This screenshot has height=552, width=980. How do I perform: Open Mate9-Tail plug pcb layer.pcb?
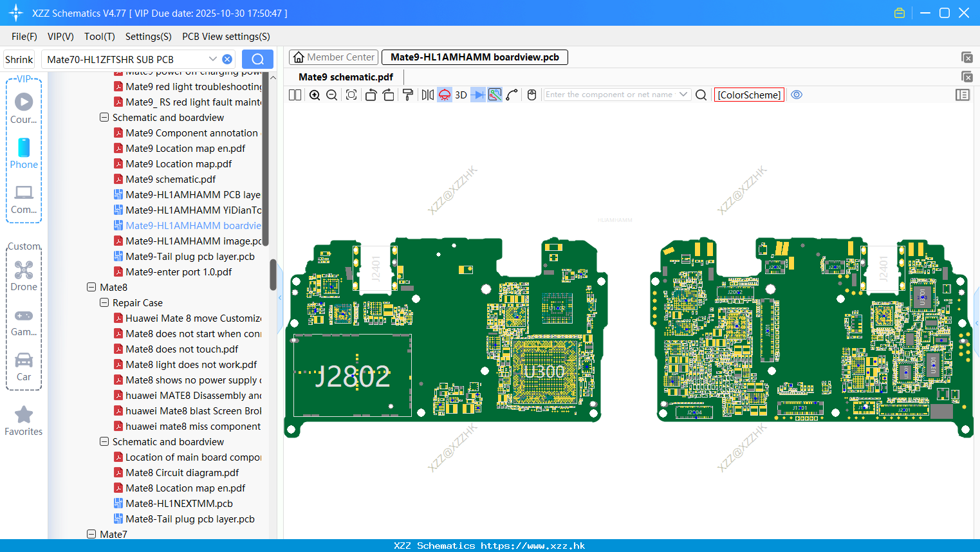pyautogui.click(x=190, y=256)
